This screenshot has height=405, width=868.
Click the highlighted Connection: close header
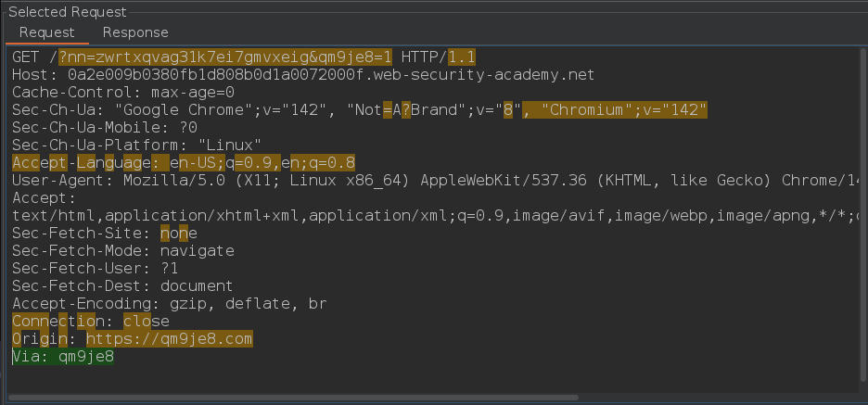tap(91, 322)
